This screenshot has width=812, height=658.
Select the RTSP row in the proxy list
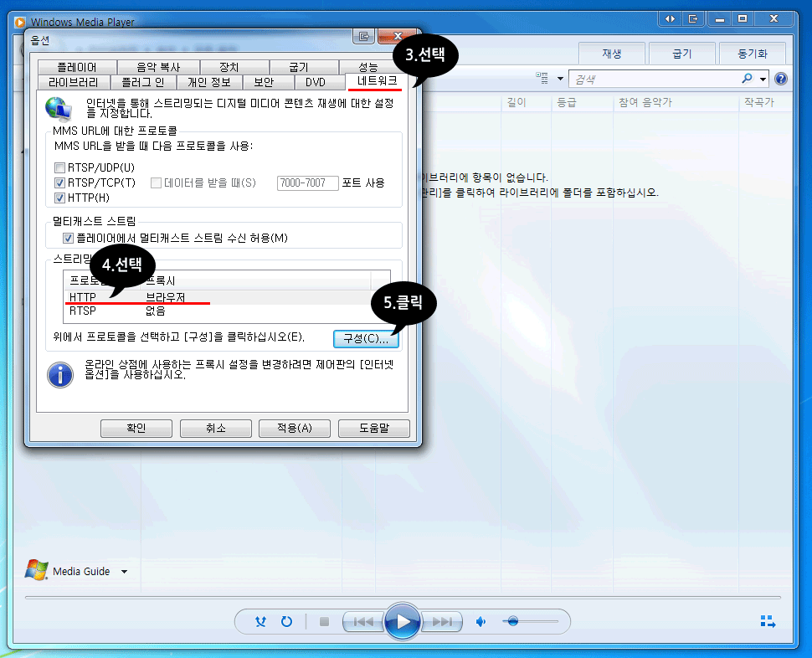coord(227,311)
